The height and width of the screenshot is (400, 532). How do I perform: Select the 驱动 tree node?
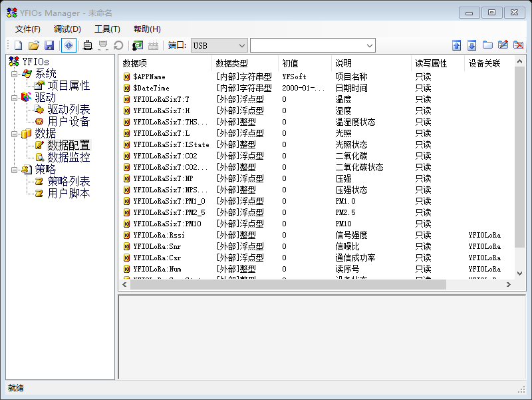[45, 97]
